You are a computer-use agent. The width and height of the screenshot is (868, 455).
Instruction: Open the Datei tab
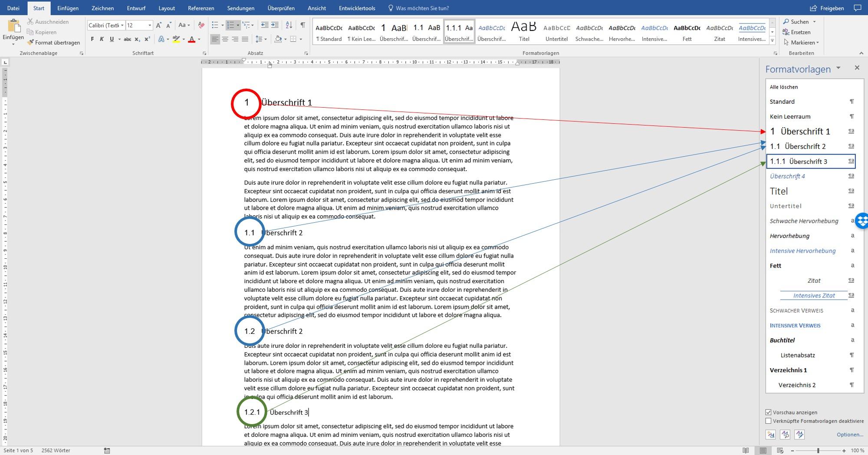(13, 8)
